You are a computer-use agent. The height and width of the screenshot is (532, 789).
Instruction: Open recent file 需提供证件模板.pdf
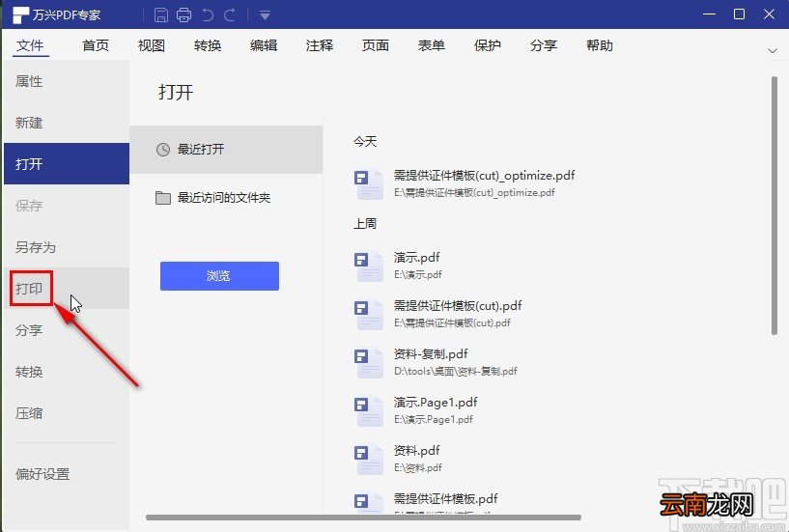click(445, 499)
